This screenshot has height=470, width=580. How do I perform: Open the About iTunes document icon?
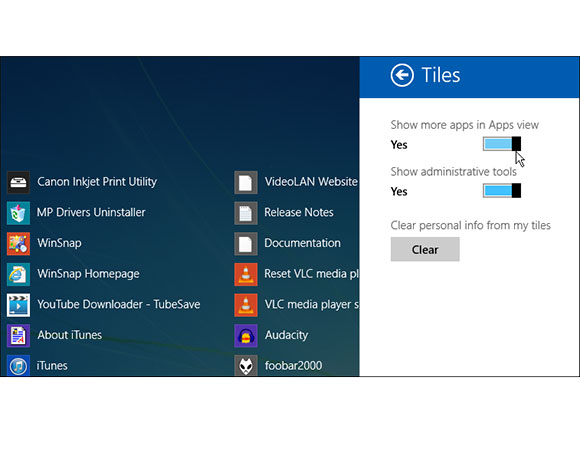pyautogui.click(x=18, y=336)
